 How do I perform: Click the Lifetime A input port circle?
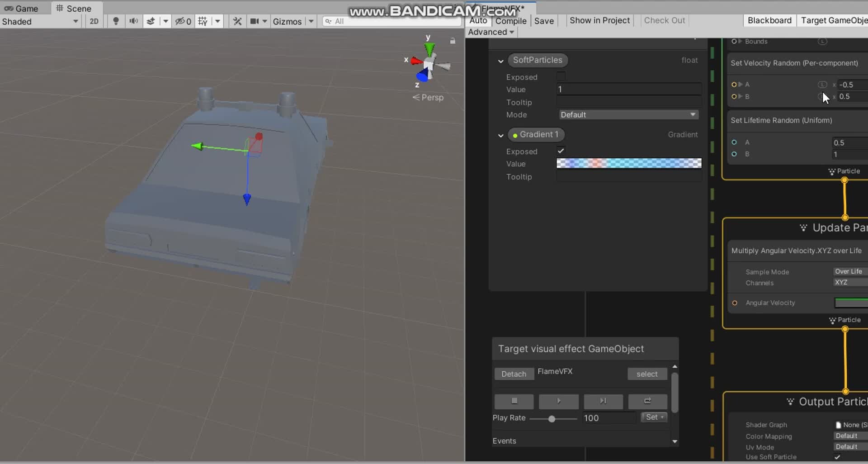click(734, 142)
